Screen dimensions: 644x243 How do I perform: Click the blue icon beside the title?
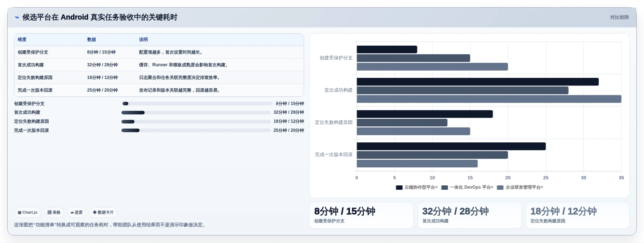click(17, 17)
